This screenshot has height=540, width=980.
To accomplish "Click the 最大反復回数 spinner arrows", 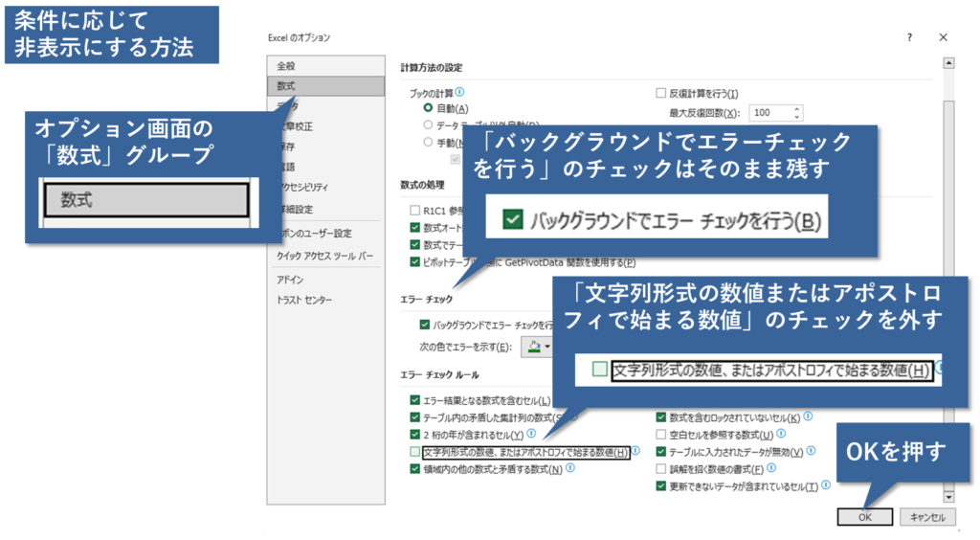I will pyautogui.click(x=797, y=113).
